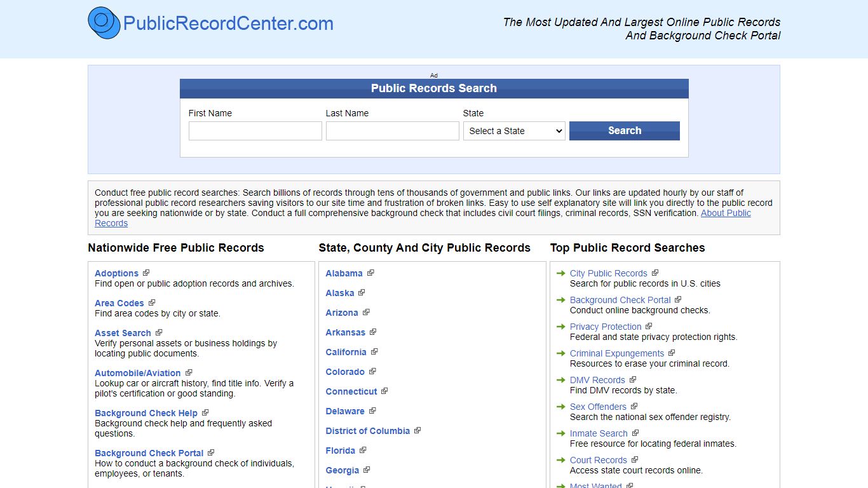
Task: Open the Select a State dropdown
Action: (x=513, y=131)
